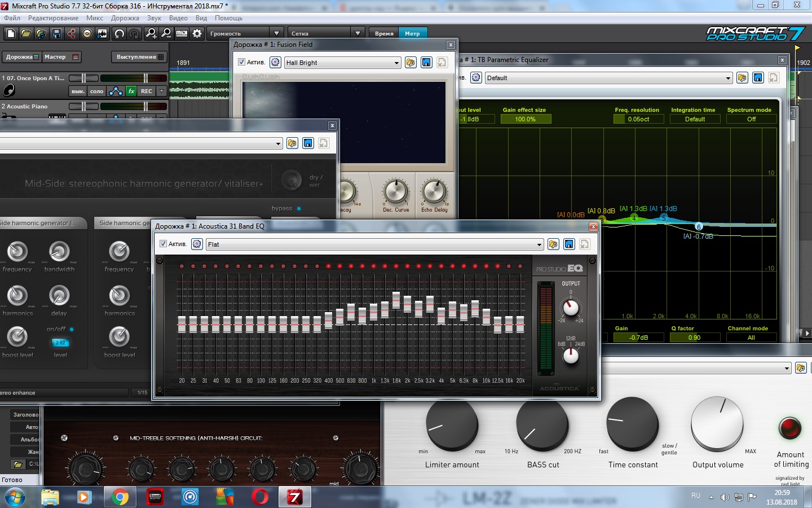The width and height of the screenshot is (812, 508).
Task: Open the Микс menu
Action: click(x=95, y=18)
